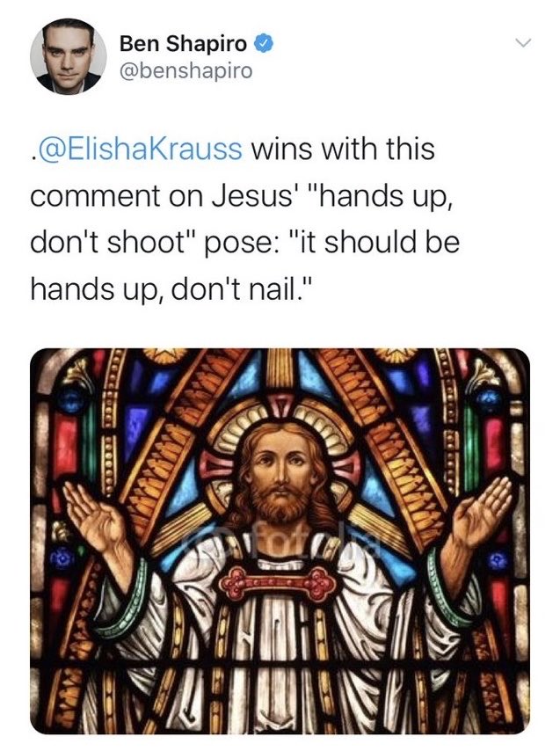Screen dimensions: 560x751
Task: Open the profile avatar beside Ben Shapiro name
Action: tap(69, 56)
